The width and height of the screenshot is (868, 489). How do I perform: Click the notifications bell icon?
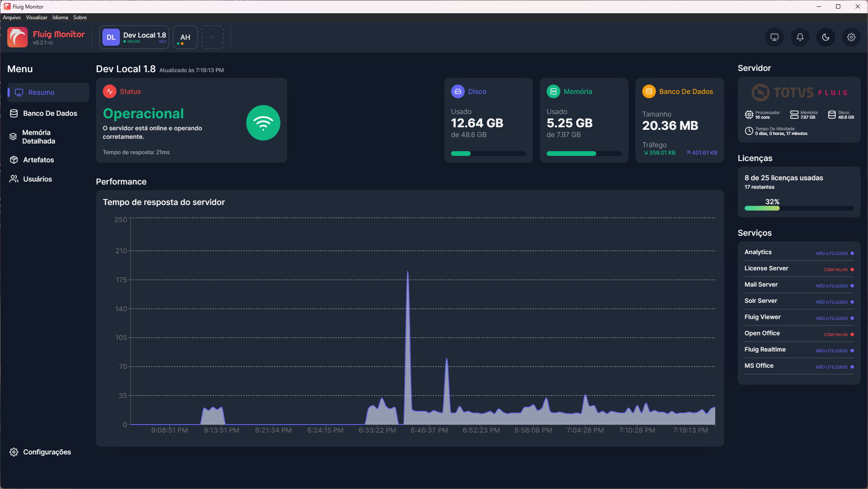(x=800, y=37)
